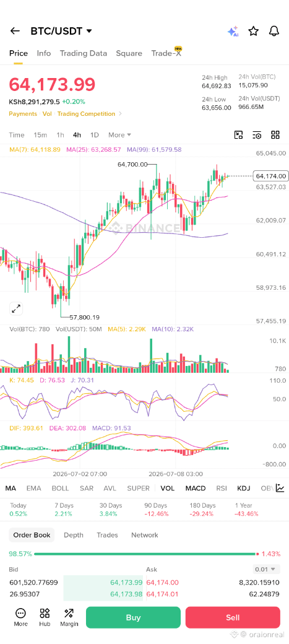
Task: Switch to the Order Book tab
Action: pos(32,535)
